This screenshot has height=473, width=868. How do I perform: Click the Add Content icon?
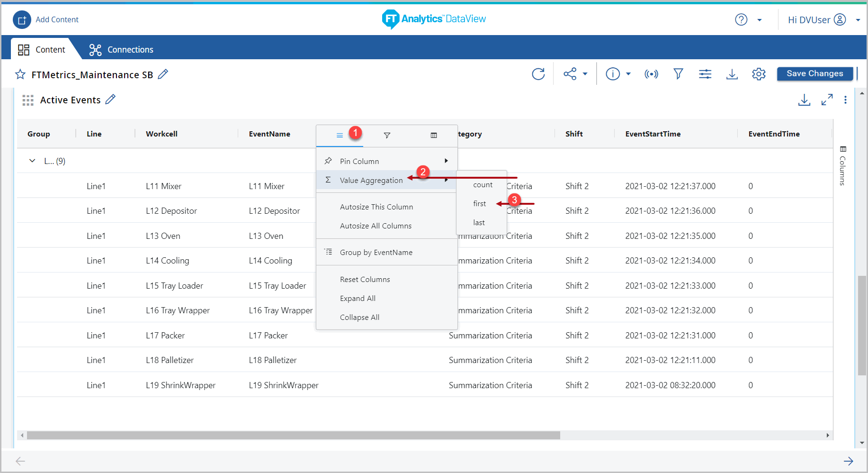click(22, 20)
